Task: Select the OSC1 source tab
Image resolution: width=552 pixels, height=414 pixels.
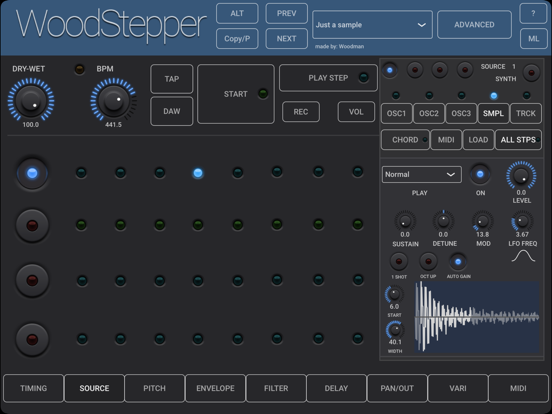Action: click(396, 113)
